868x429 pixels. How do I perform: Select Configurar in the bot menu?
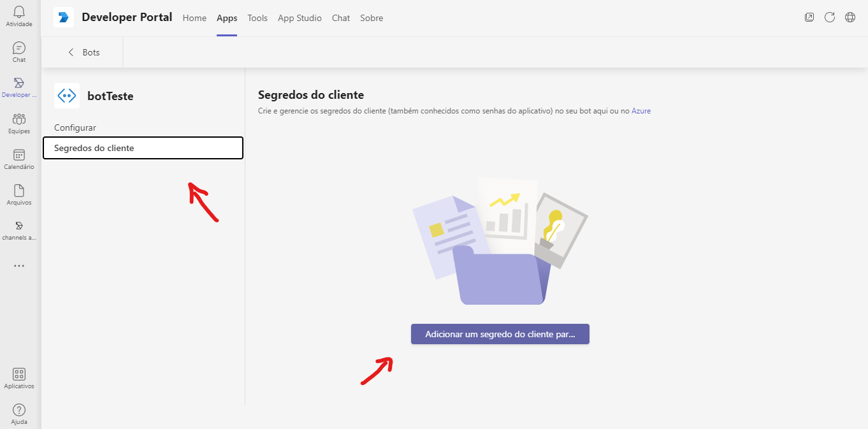click(x=75, y=127)
